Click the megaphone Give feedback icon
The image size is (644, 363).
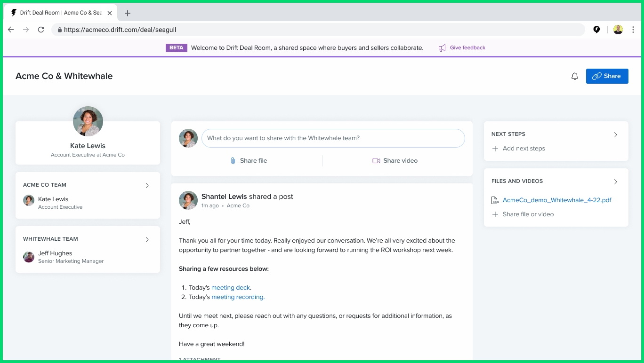(x=442, y=48)
